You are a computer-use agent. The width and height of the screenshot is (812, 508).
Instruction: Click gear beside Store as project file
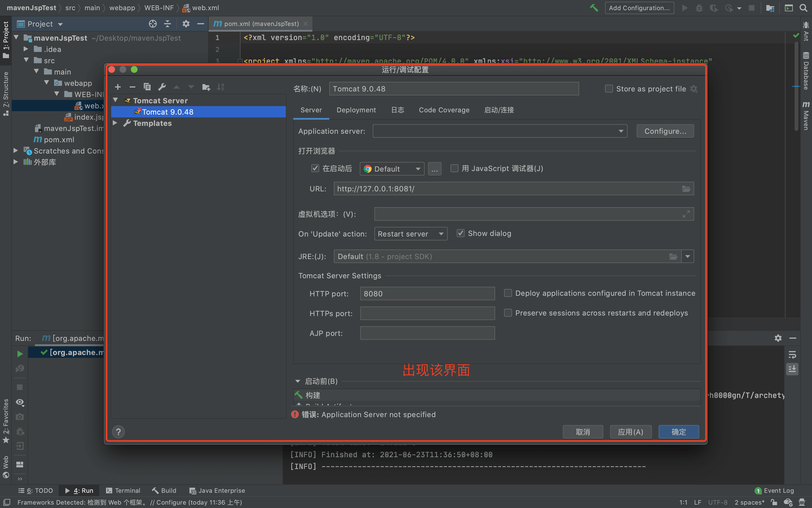point(694,89)
